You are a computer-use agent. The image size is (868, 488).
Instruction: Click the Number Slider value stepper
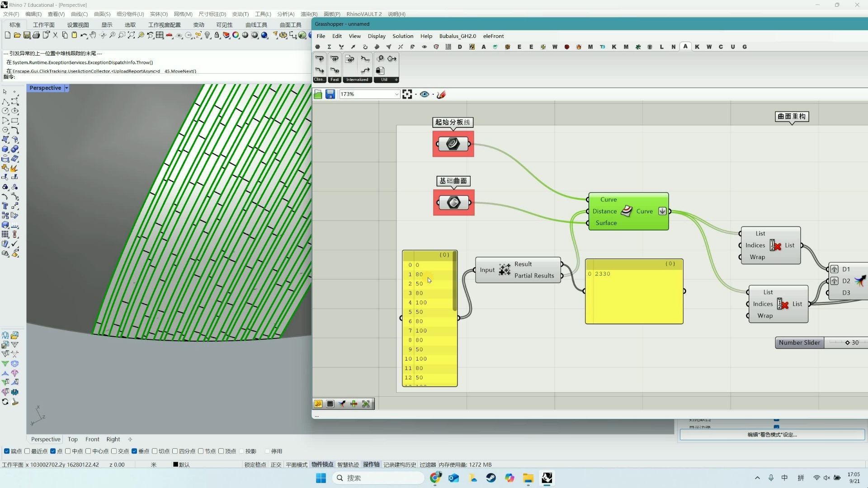pyautogui.click(x=848, y=343)
